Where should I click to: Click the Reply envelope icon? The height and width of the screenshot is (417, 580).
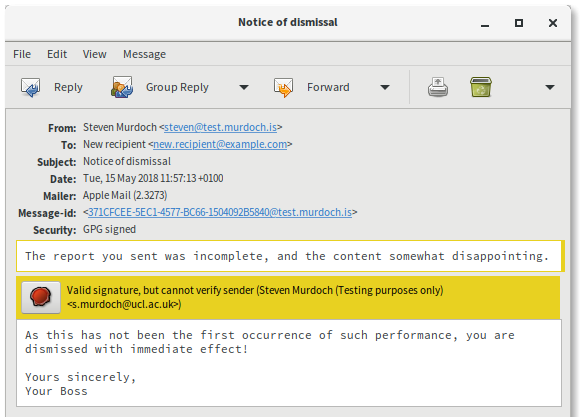pos(30,87)
